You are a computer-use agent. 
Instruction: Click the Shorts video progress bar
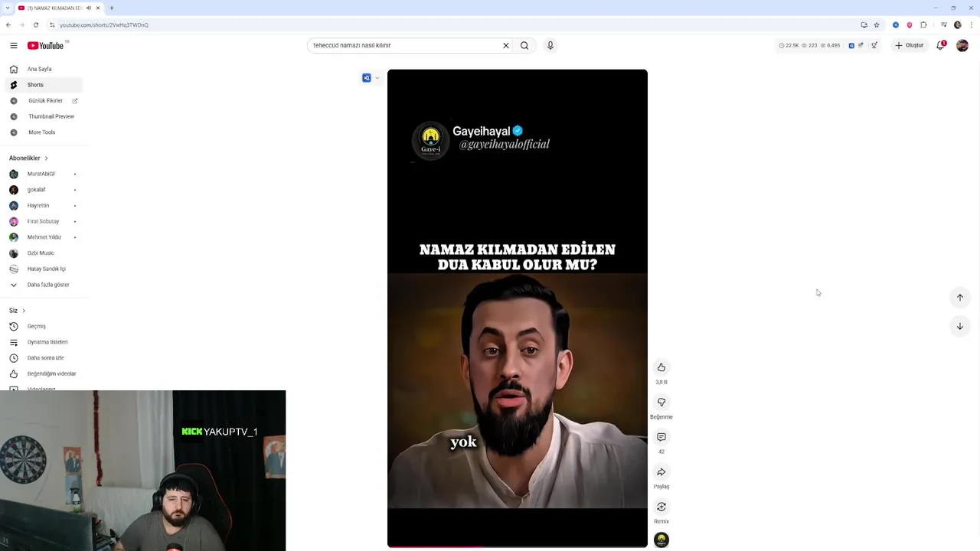[518, 546]
